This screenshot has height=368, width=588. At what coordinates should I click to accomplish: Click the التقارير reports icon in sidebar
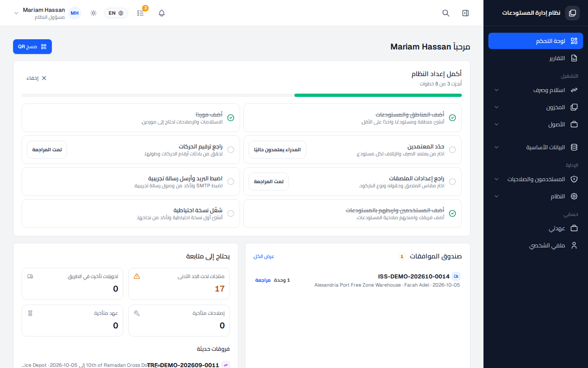coord(574,58)
